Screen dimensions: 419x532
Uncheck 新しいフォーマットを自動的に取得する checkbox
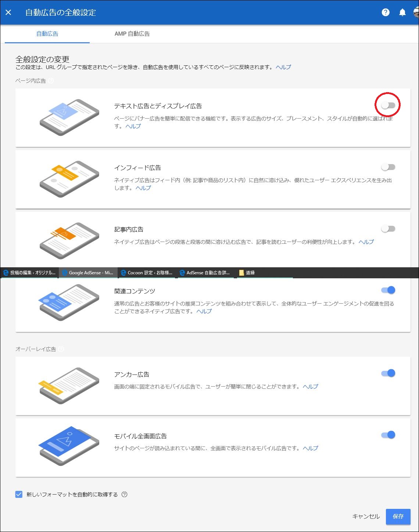(19, 495)
